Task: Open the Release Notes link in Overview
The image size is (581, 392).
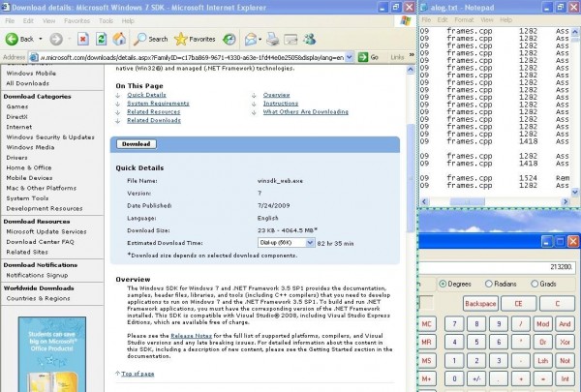Action: pyautogui.click(x=191, y=336)
